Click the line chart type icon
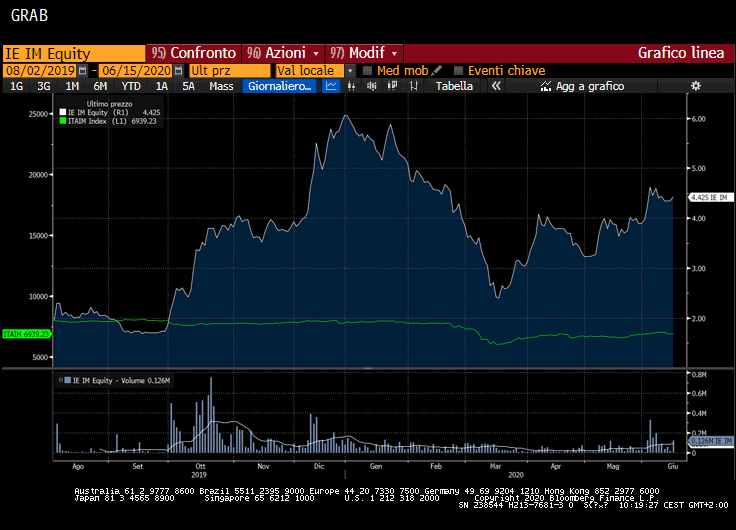Image resolution: width=736 pixels, height=530 pixels. 331,86
